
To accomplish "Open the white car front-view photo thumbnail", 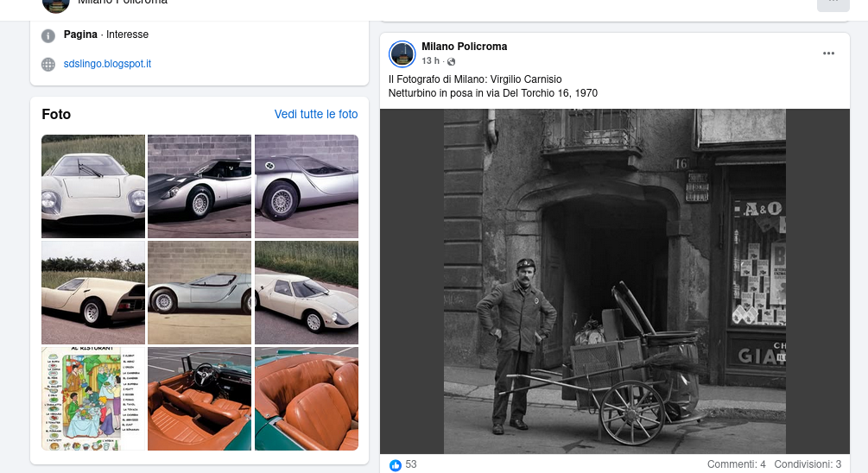I will pyautogui.click(x=93, y=186).
